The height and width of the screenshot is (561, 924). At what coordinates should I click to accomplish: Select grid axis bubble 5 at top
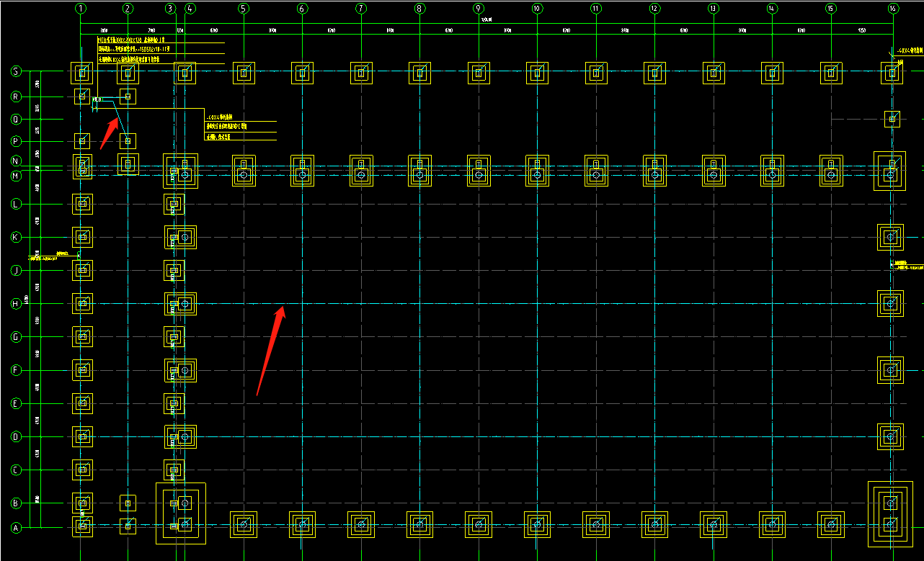coord(243,9)
